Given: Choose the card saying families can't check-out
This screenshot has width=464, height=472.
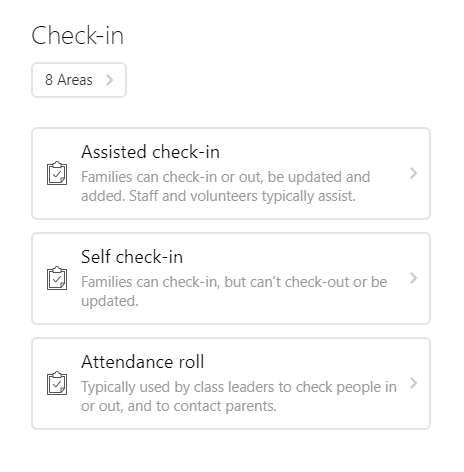Looking at the screenshot, I should [231, 278].
